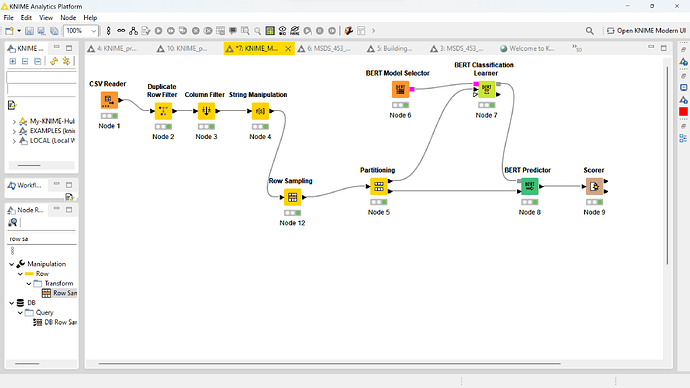
Task: Collapse the Row category in Node Repository
Action: coord(20,274)
